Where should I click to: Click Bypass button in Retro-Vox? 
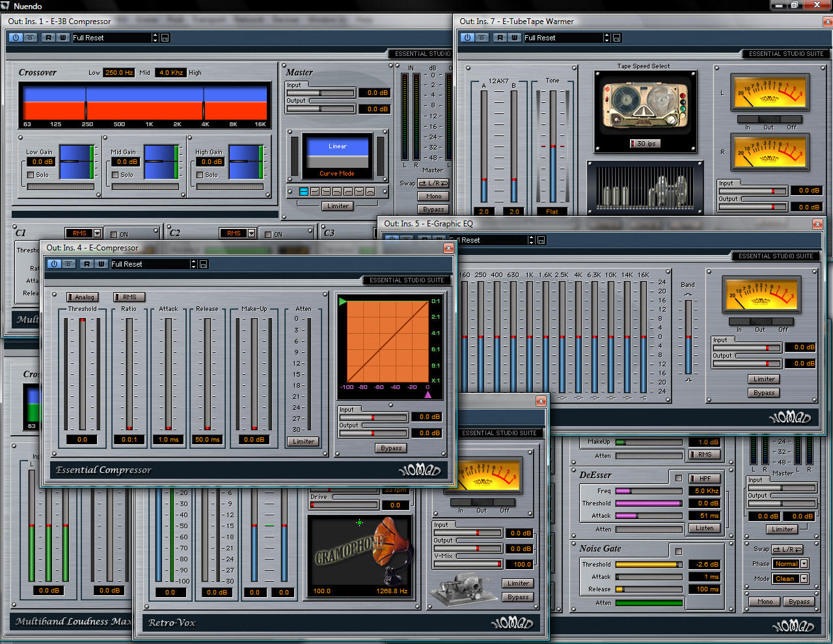click(518, 597)
